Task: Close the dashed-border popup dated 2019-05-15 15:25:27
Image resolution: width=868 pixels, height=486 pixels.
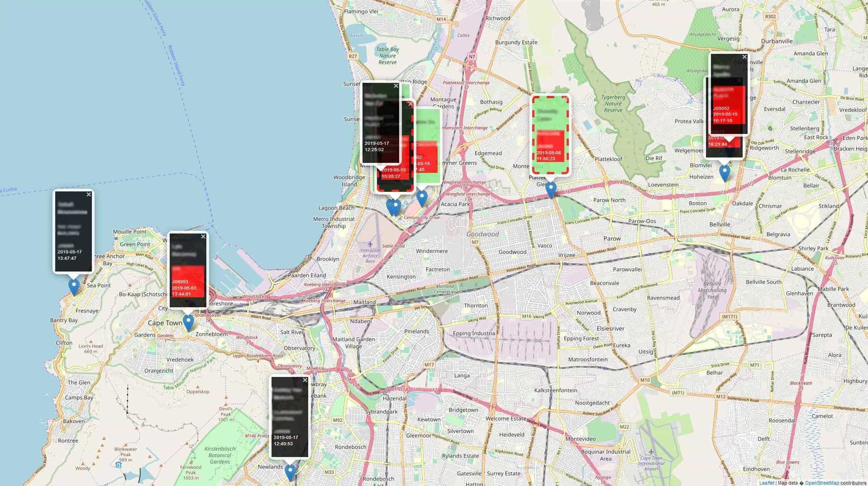Action: (410, 104)
